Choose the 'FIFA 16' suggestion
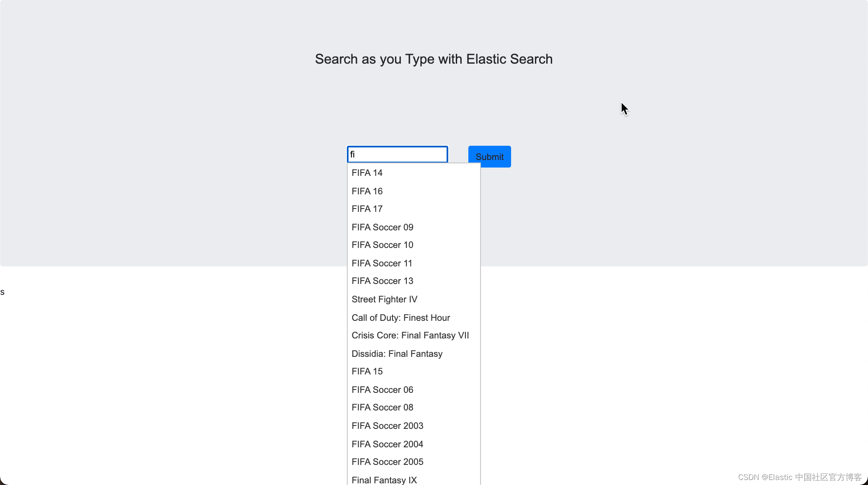This screenshot has height=485, width=868. [367, 191]
